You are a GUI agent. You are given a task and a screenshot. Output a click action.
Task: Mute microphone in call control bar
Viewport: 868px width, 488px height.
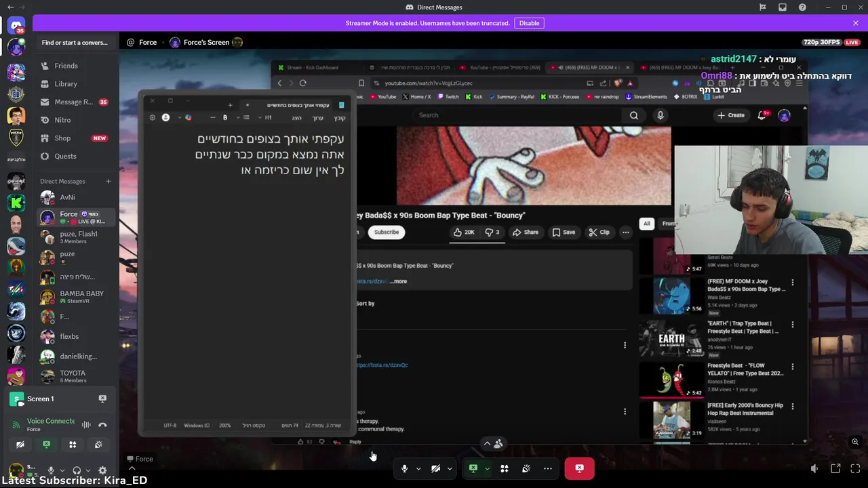click(404, 468)
